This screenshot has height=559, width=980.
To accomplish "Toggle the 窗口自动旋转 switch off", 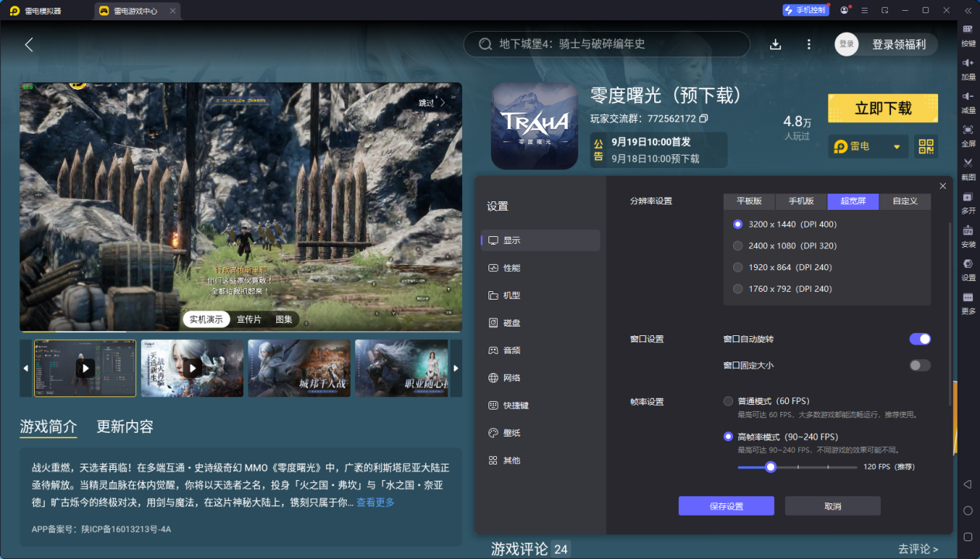I will (920, 339).
